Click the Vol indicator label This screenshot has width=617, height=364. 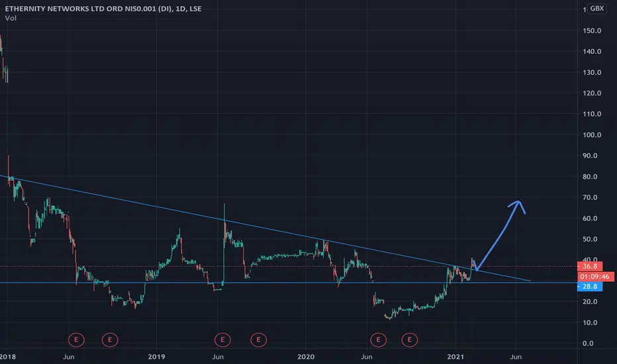click(11, 18)
